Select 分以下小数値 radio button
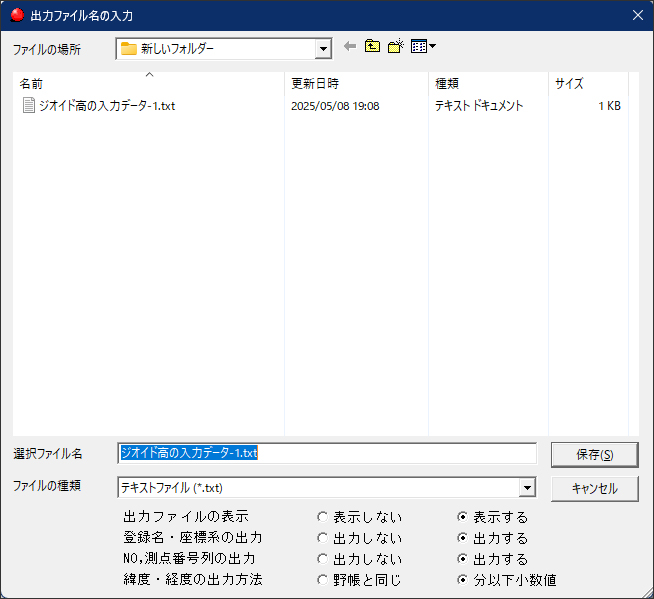This screenshot has height=599, width=654. tap(507, 579)
